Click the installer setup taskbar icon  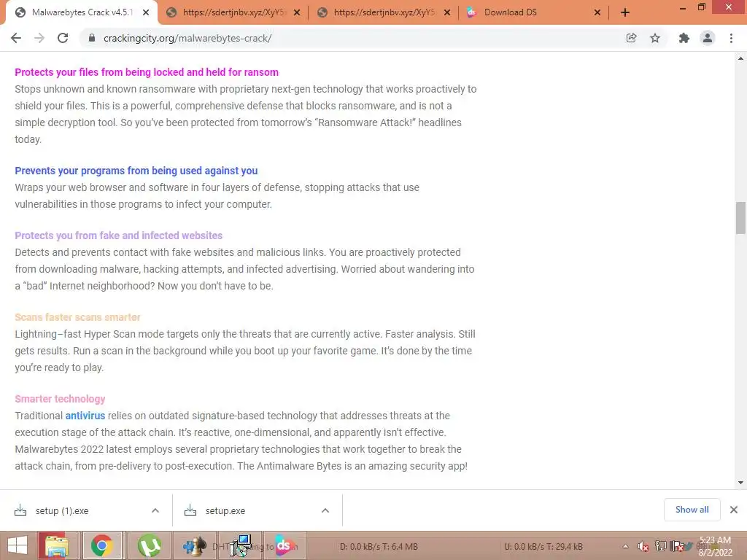click(x=240, y=546)
